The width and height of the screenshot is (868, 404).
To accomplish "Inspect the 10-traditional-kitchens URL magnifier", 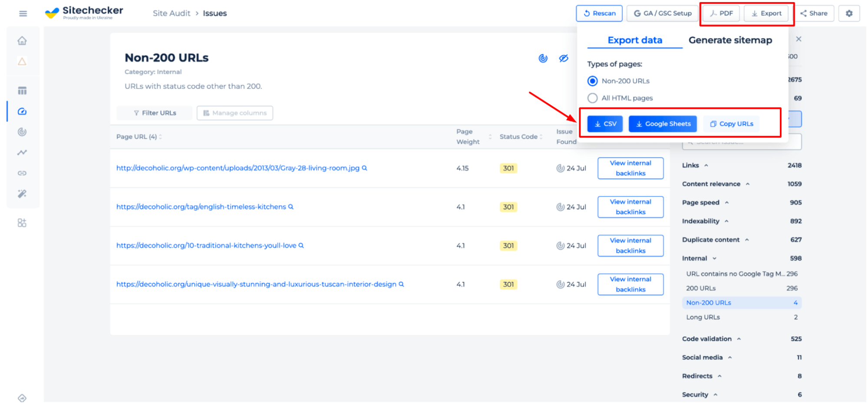I will 301,246.
